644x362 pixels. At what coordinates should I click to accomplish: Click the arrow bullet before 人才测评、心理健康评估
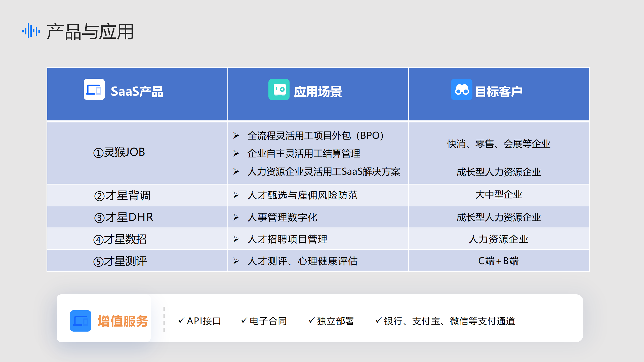point(236,261)
